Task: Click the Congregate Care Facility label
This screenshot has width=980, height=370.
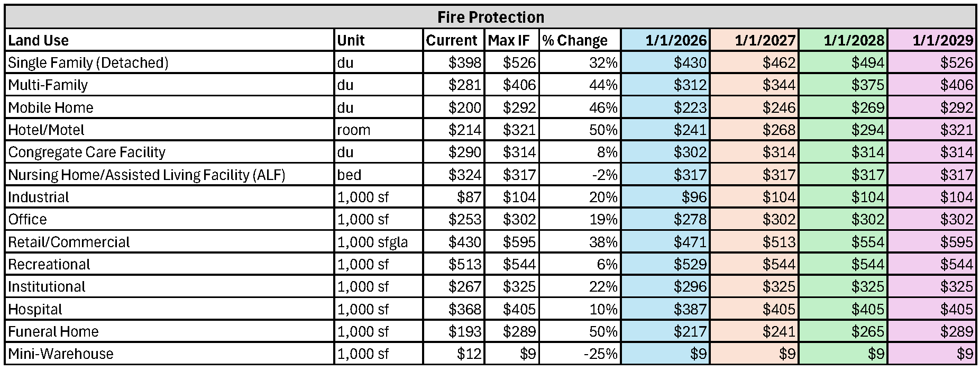Action: click(87, 152)
